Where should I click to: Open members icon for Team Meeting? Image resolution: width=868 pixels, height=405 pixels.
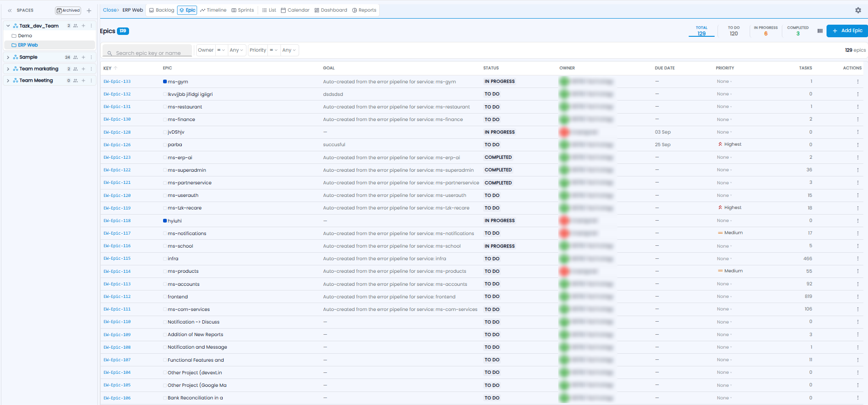(75, 81)
